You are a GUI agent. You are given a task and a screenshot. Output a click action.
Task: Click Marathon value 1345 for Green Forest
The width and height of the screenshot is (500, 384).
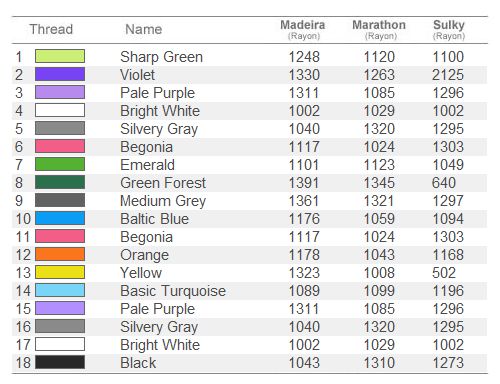point(379,183)
